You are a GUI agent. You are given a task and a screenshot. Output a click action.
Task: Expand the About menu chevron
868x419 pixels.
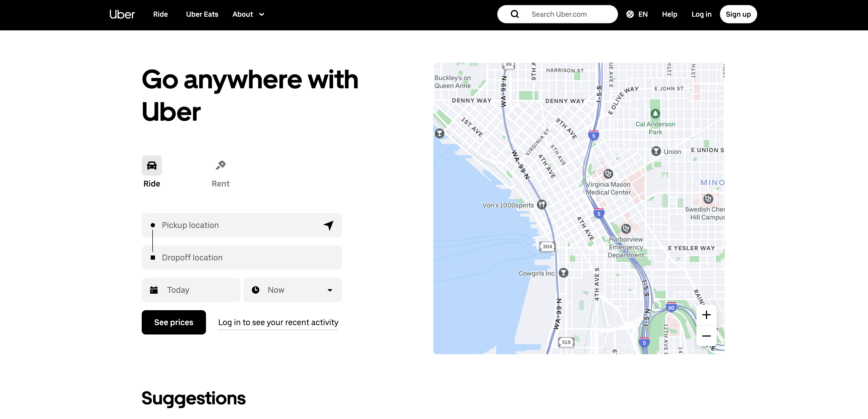coord(261,14)
